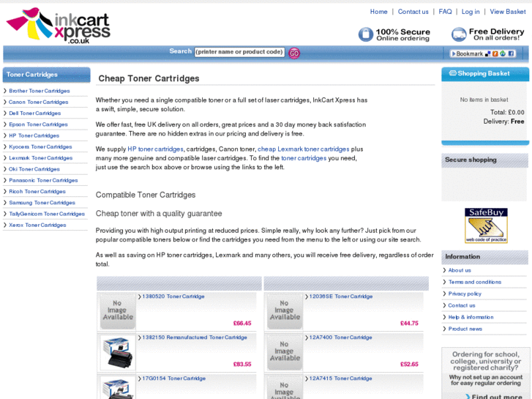Click the arrow beside 12036SE Toner Cartridge
This screenshot has width=532, height=399.
[x=307, y=297]
